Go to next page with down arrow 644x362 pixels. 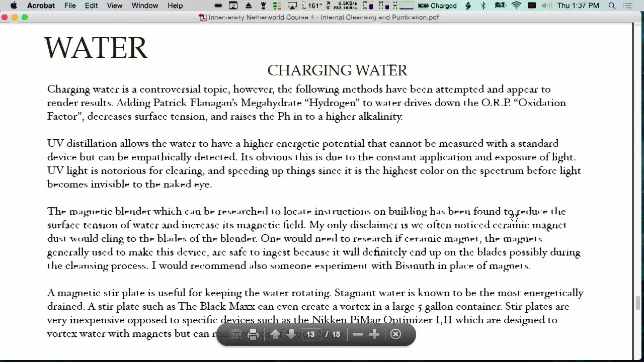point(291,335)
